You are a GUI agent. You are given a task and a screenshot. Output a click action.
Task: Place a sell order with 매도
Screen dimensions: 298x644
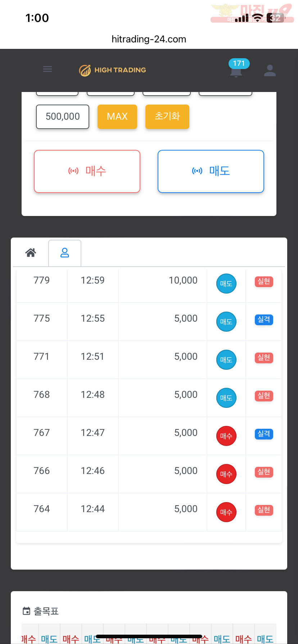coord(211,171)
